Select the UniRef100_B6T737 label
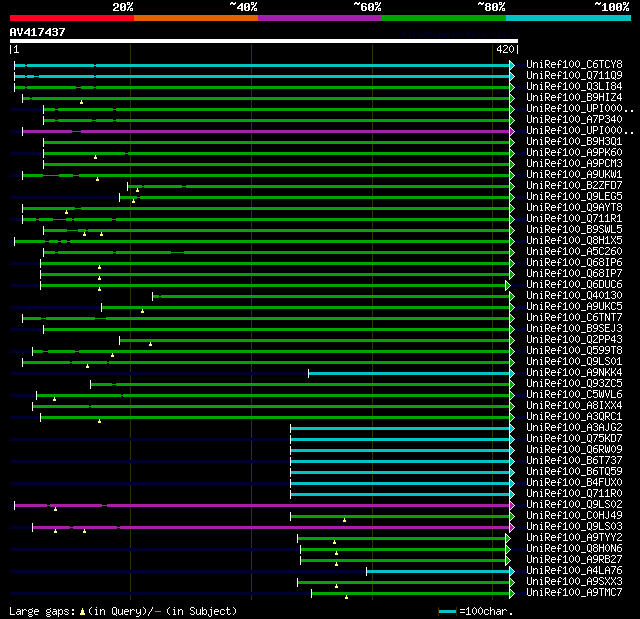This screenshot has width=640, height=619. 574,461
